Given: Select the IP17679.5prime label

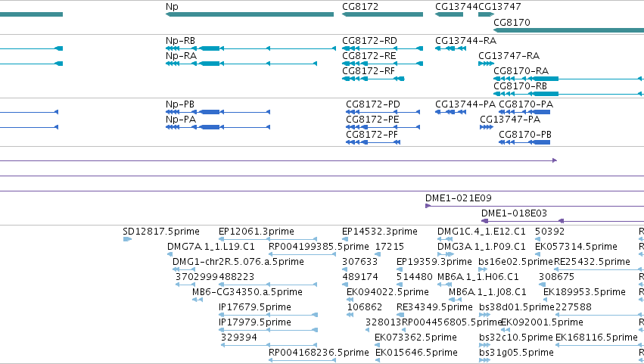Looking at the screenshot, I should pos(254,308).
